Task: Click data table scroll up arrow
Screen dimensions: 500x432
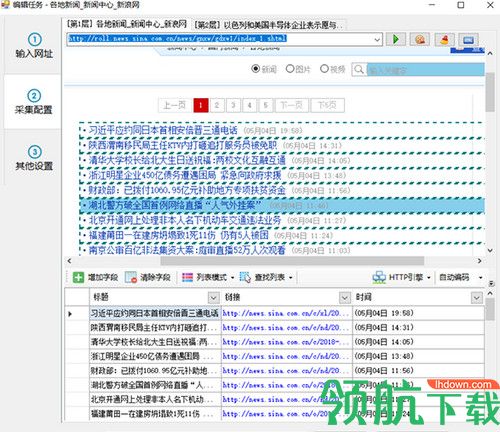Action: coord(490,294)
